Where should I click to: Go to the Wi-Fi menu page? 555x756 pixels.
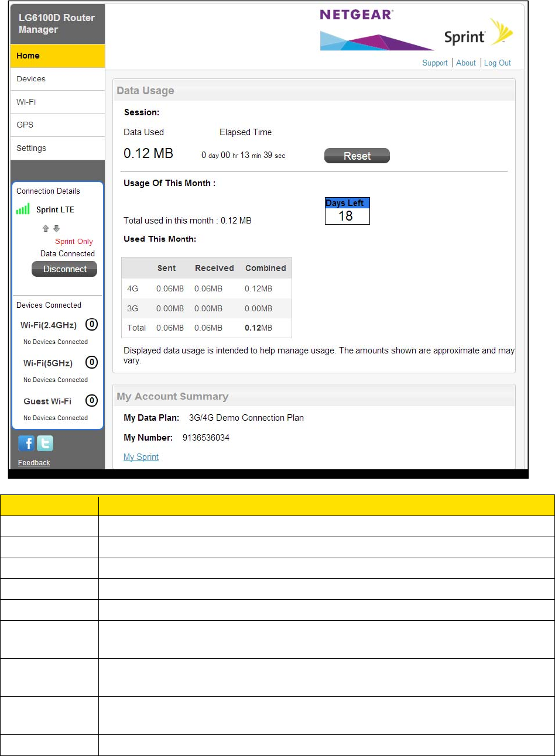(x=57, y=102)
